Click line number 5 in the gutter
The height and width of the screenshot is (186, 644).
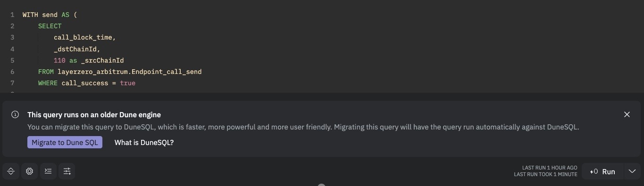(12, 60)
